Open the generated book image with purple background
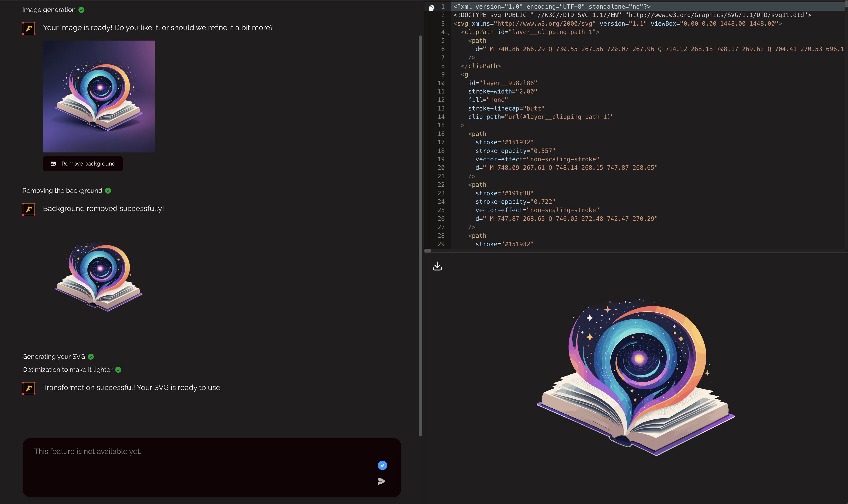 [99, 97]
